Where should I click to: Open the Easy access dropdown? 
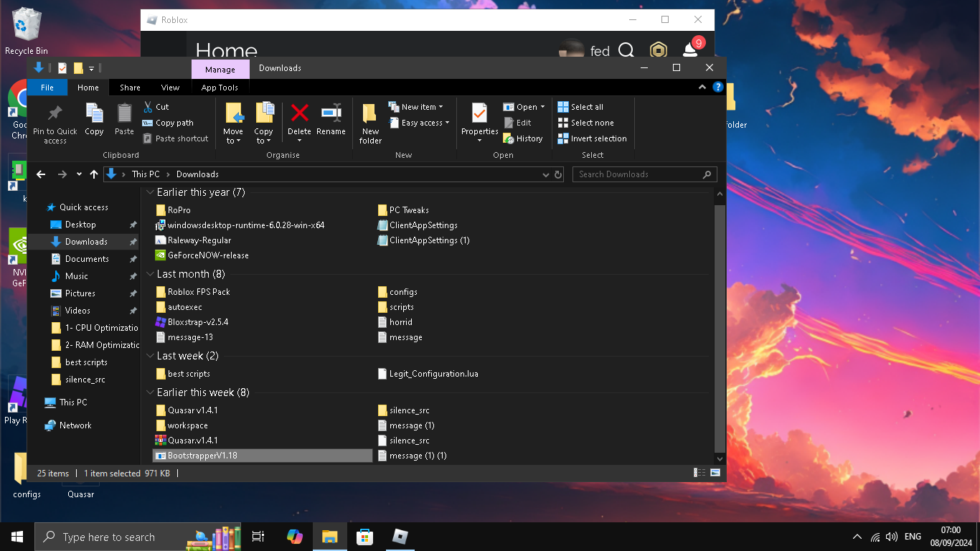[x=420, y=123]
